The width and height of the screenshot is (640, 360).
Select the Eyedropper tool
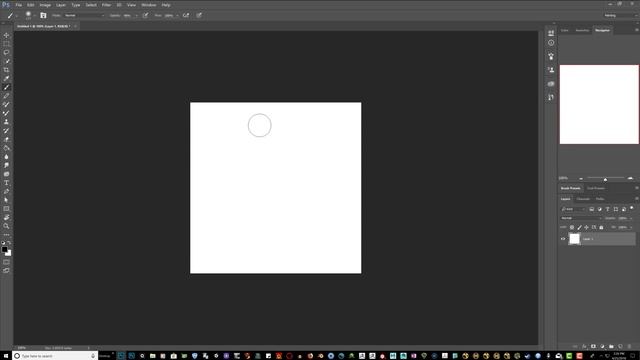pyautogui.click(x=6, y=78)
